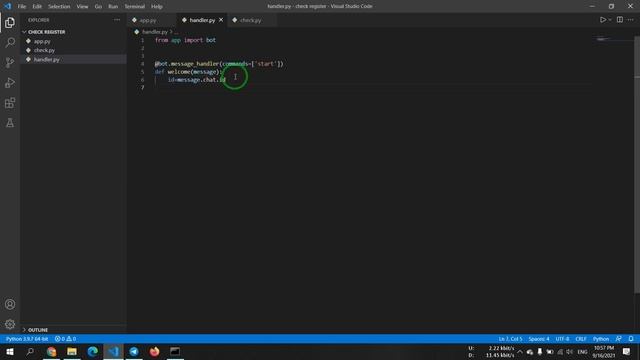Open the taskbar clock showing 10:57 PM
Viewport: 640px width, 360px height.
(604, 351)
